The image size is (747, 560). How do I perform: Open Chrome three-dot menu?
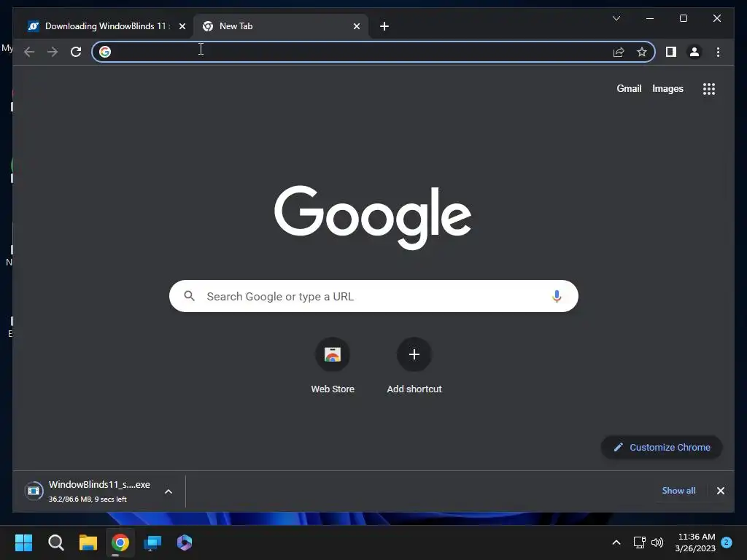pyautogui.click(x=718, y=52)
